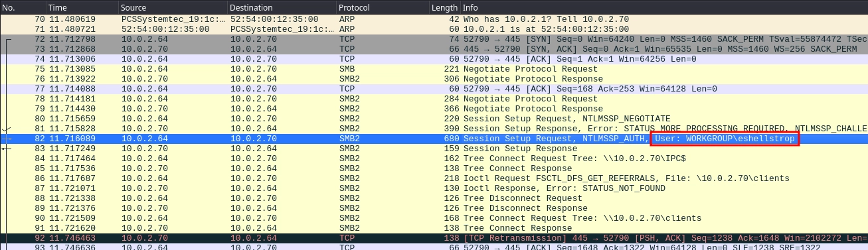Select packet 72 TCP SYN row
868x250 pixels.
tap(434, 39)
